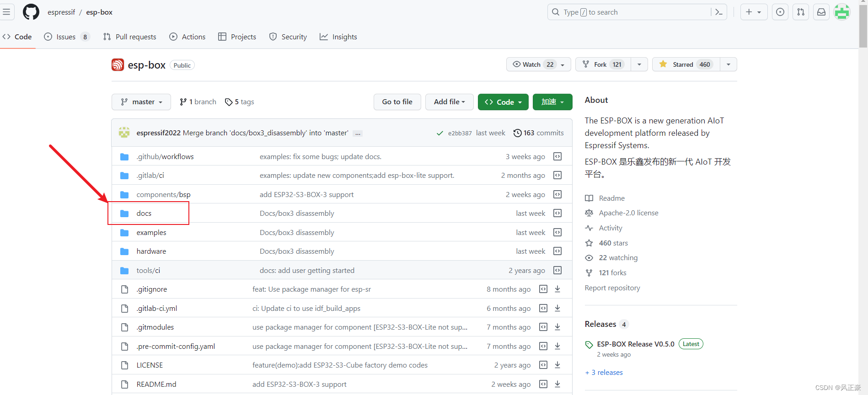Open the header pull requests icon

click(x=801, y=12)
